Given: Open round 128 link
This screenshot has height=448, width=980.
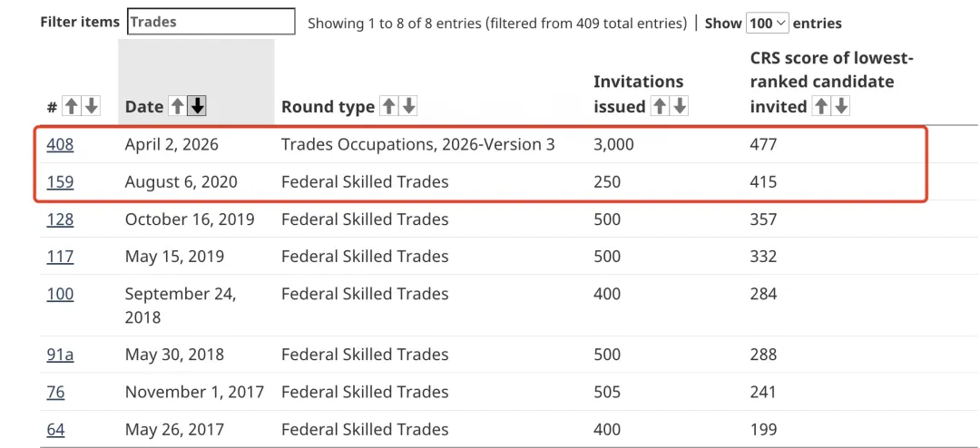Looking at the screenshot, I should tap(60, 219).
